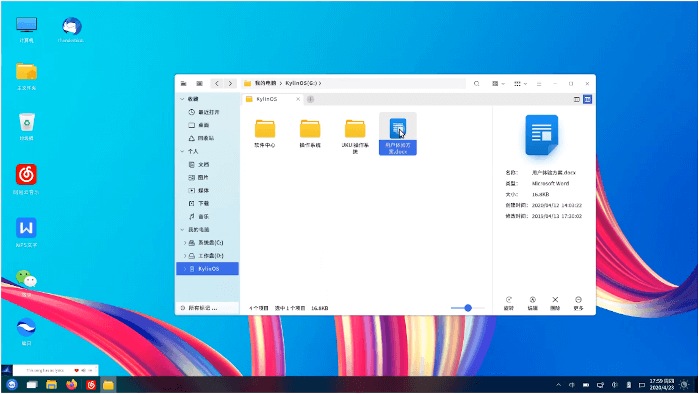Open the Desktop entry in sidebar

click(199, 125)
